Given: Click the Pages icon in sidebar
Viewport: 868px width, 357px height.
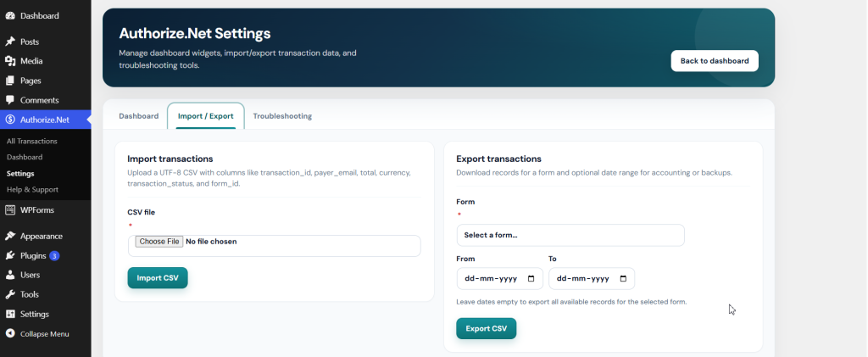Looking at the screenshot, I should [10, 81].
